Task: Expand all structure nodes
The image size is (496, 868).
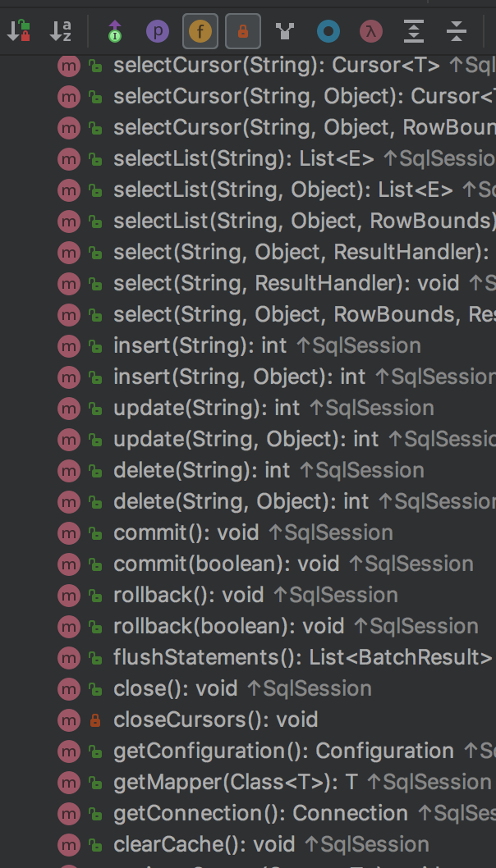Action: (414, 32)
